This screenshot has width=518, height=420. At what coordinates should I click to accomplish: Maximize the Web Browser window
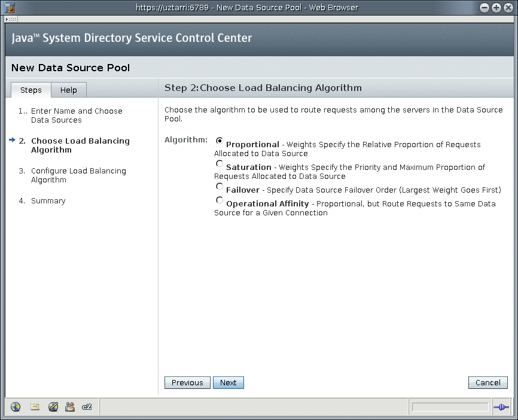tap(496, 8)
